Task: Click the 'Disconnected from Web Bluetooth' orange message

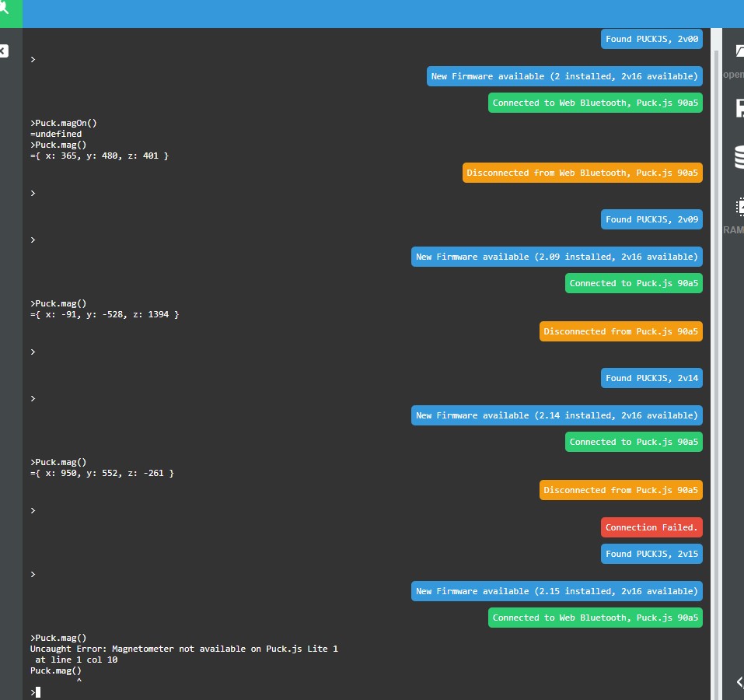Action: click(582, 173)
